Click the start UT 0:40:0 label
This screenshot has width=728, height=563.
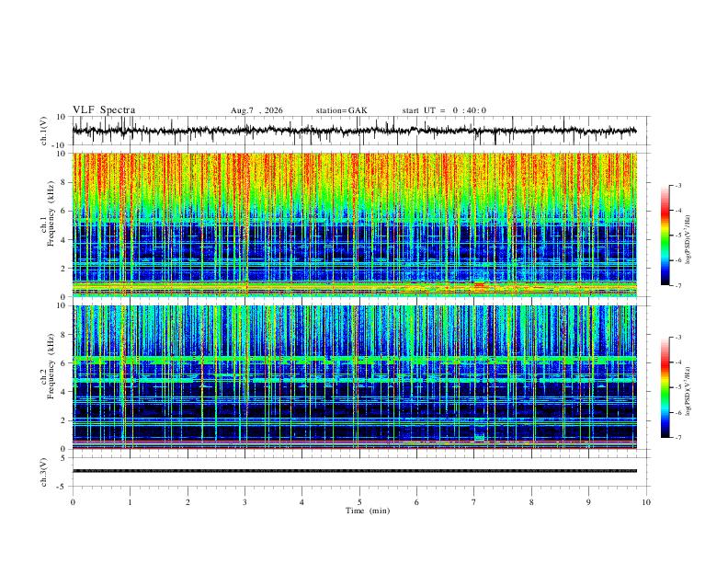444,110
